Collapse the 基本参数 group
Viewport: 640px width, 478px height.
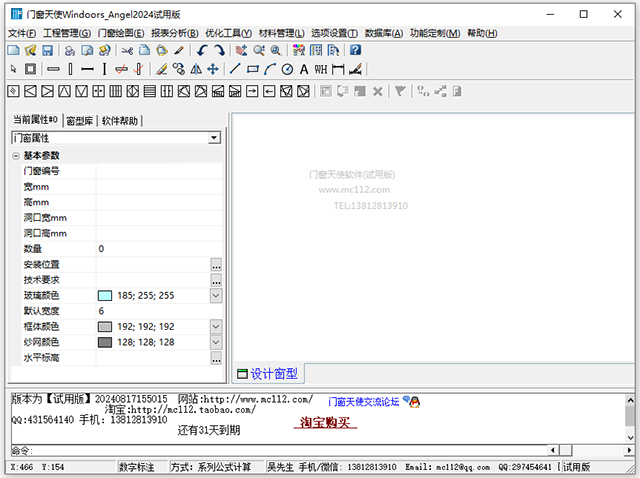click(16, 156)
